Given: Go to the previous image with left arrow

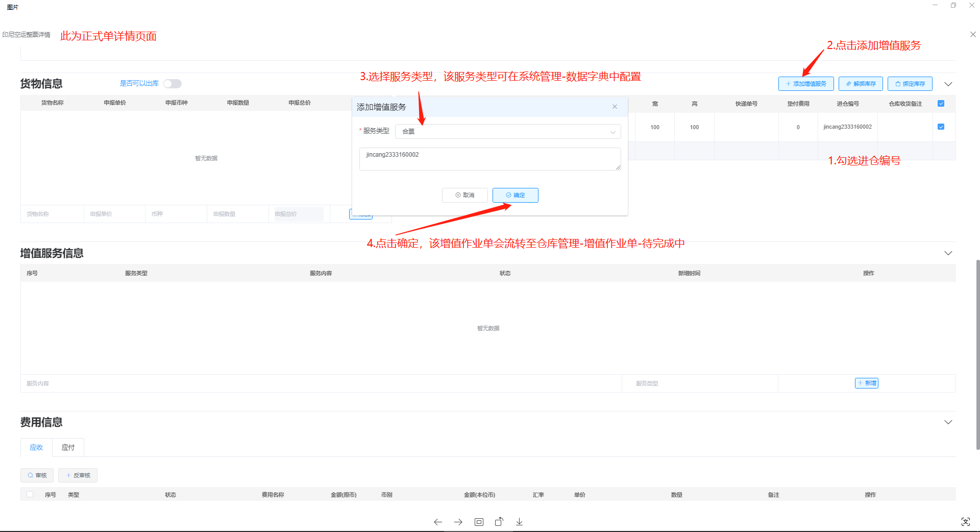Looking at the screenshot, I should tap(437, 522).
